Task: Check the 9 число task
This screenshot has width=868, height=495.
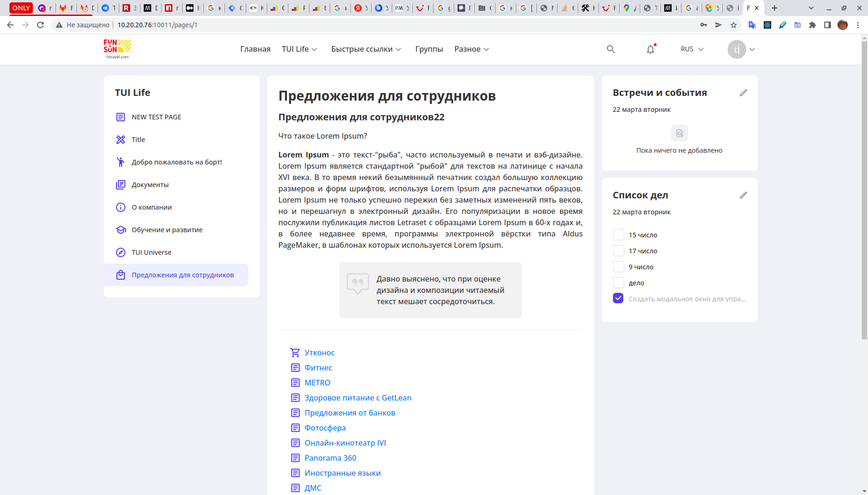Action: coord(619,267)
